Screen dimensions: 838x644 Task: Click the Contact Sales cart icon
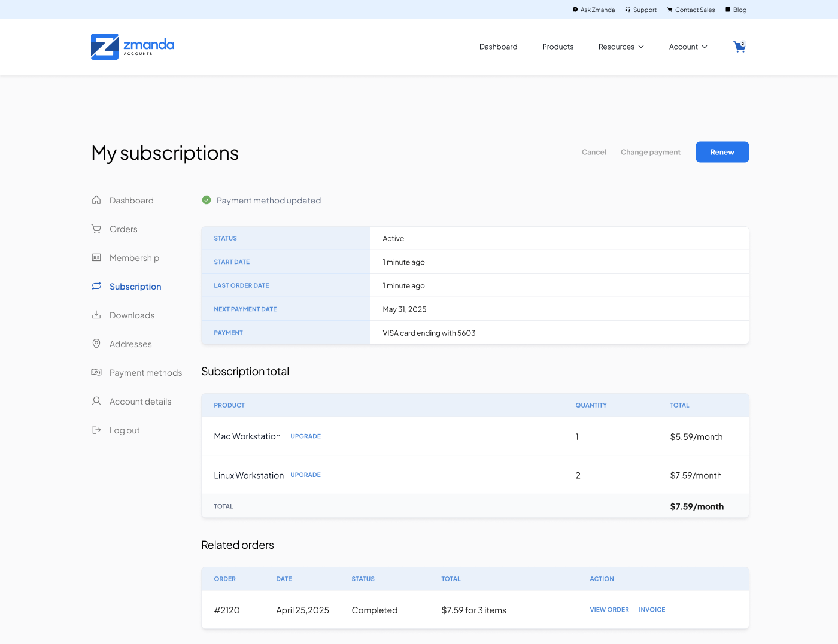(670, 10)
